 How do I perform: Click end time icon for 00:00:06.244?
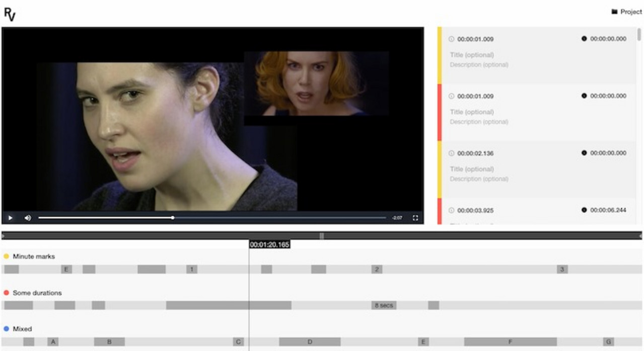click(584, 210)
